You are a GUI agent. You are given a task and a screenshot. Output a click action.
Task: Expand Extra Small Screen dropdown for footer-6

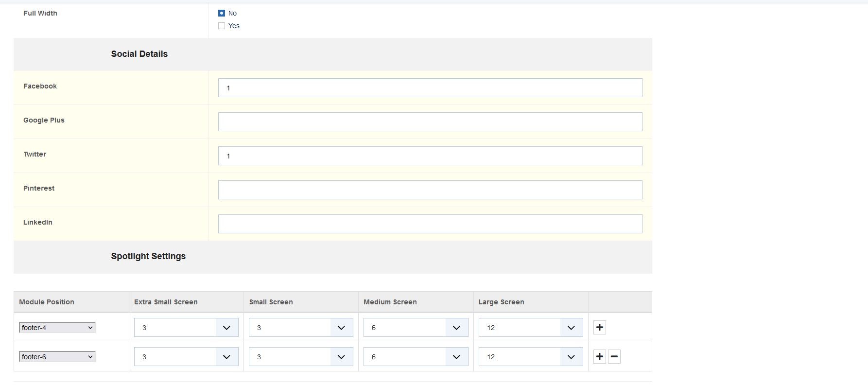pos(186,357)
